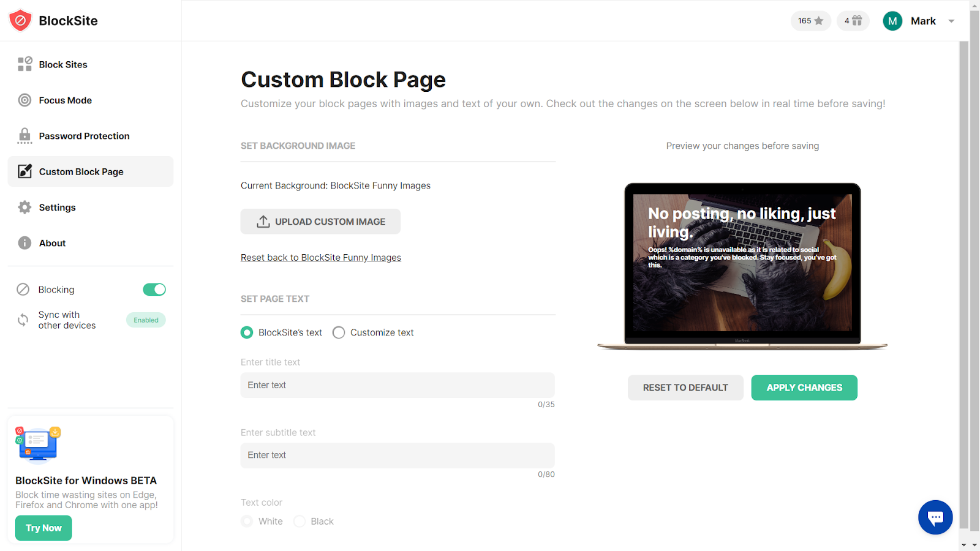Select the Focus Mode target icon

24,100
